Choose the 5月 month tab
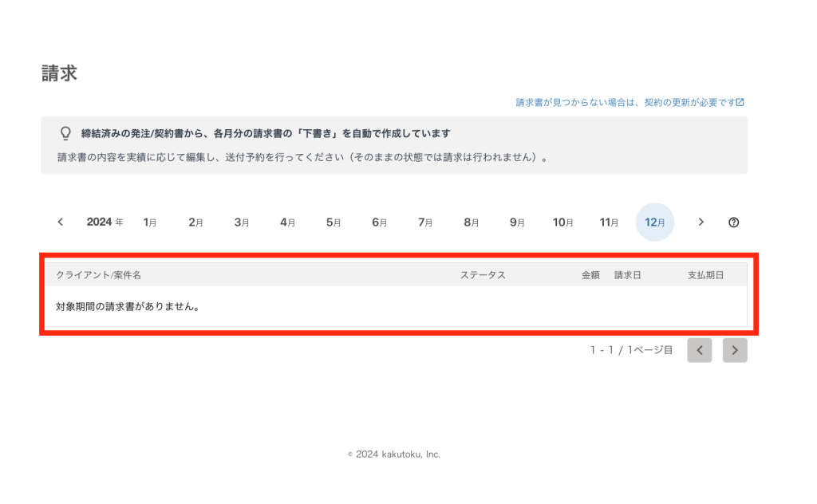The height and width of the screenshot is (504, 817). pos(334,222)
